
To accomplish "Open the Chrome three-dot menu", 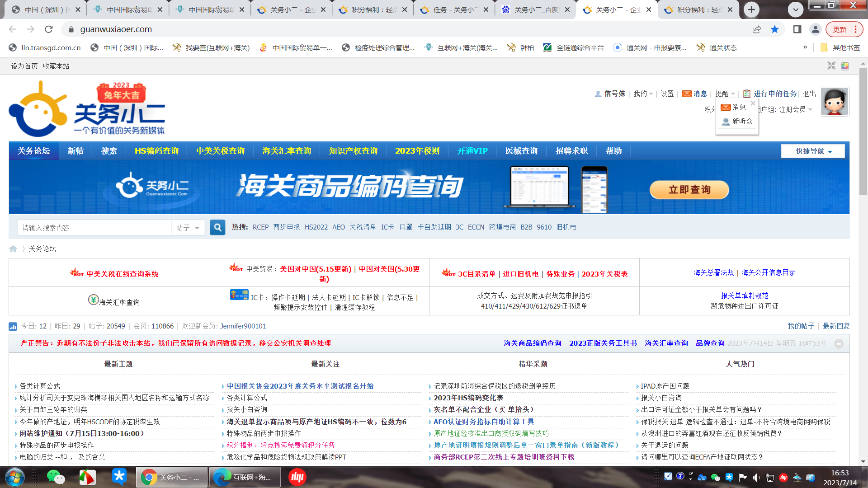I will [856, 29].
